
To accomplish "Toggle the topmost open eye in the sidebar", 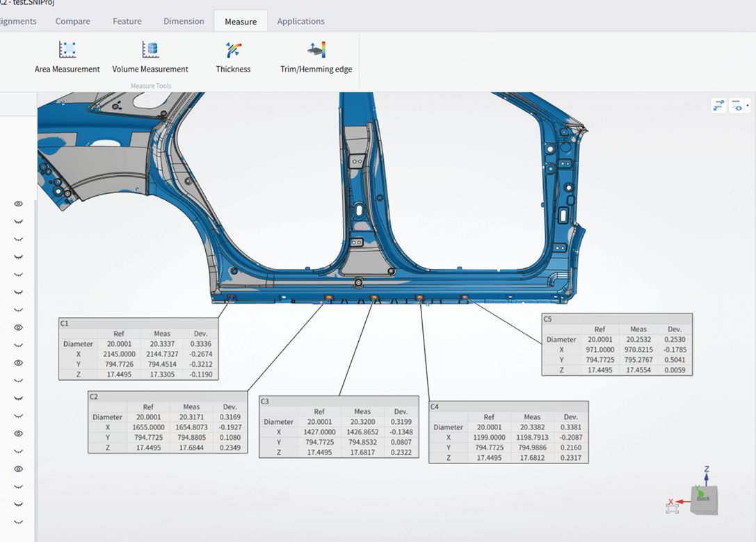I will pyautogui.click(x=18, y=204).
